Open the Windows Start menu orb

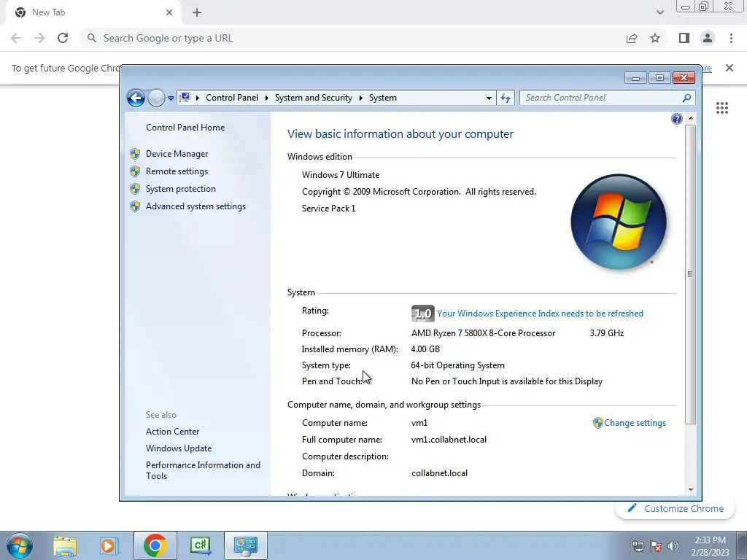point(20,545)
